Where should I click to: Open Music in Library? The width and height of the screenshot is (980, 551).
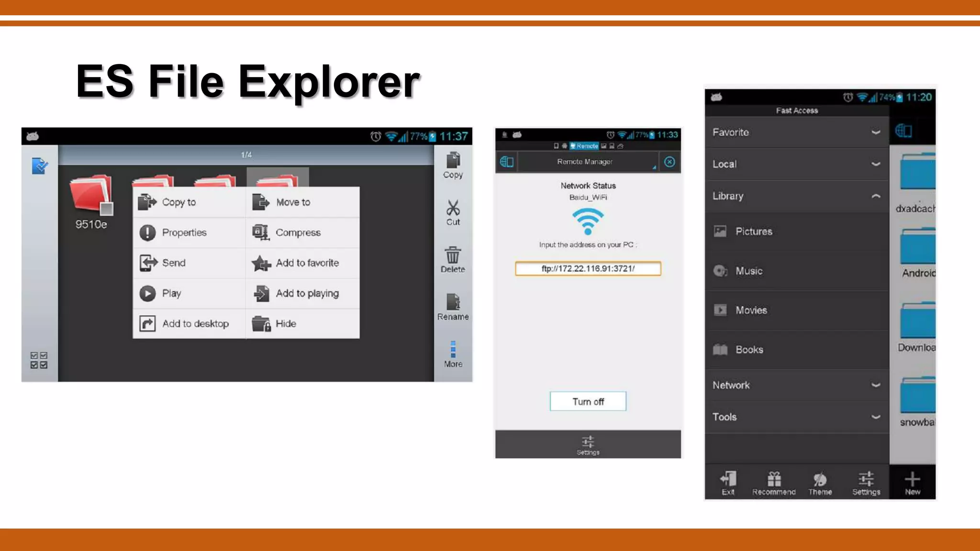click(797, 271)
